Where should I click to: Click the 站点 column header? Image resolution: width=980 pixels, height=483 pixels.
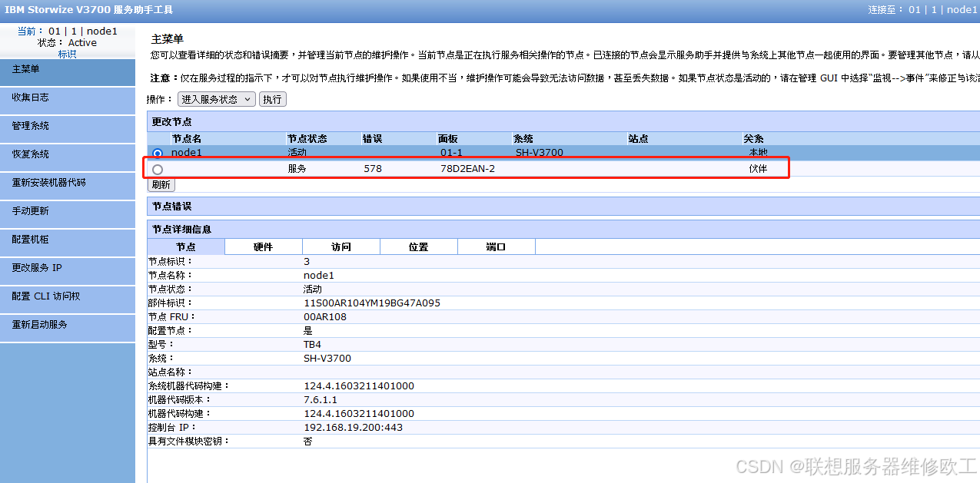[638, 139]
